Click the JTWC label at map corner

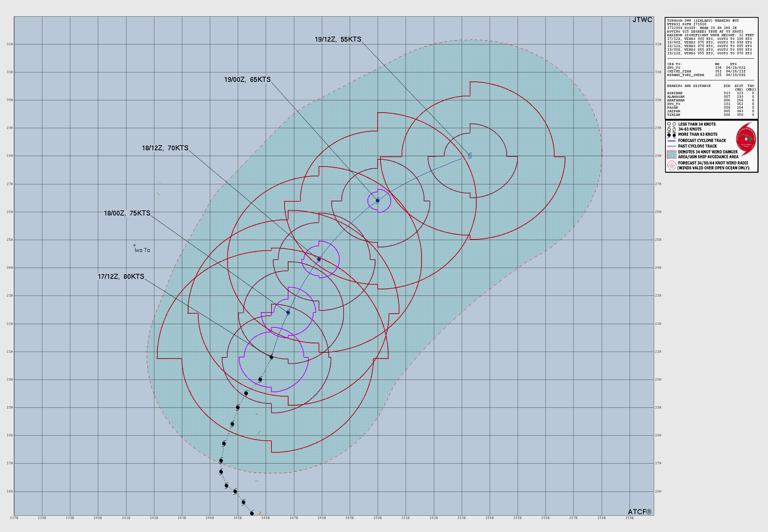(642, 20)
